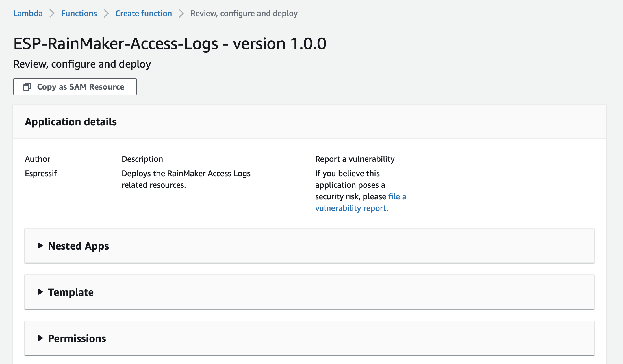Click the Application details heading
623x364 pixels.
click(x=71, y=122)
